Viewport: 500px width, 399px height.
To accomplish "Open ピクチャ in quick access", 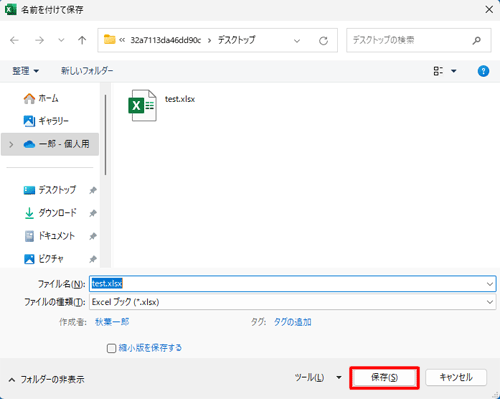I will tap(44, 259).
